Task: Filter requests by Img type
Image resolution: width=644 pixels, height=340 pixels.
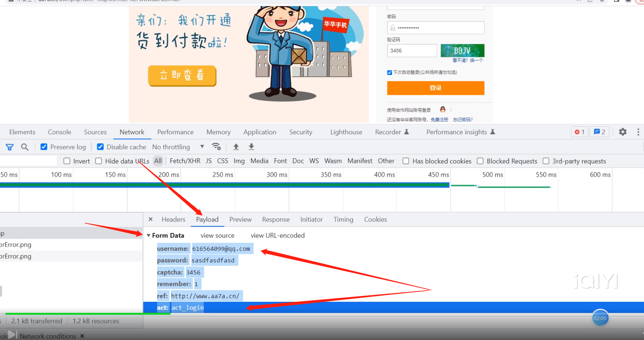Action: point(239,161)
